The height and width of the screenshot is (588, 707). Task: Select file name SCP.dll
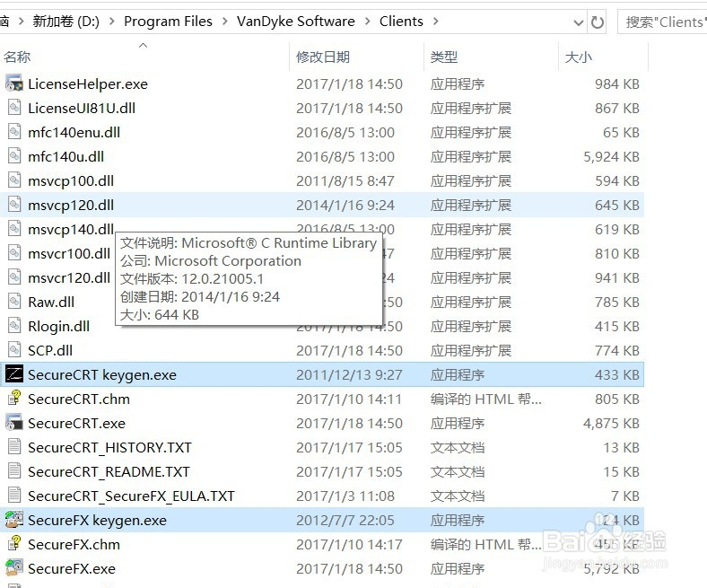50,350
